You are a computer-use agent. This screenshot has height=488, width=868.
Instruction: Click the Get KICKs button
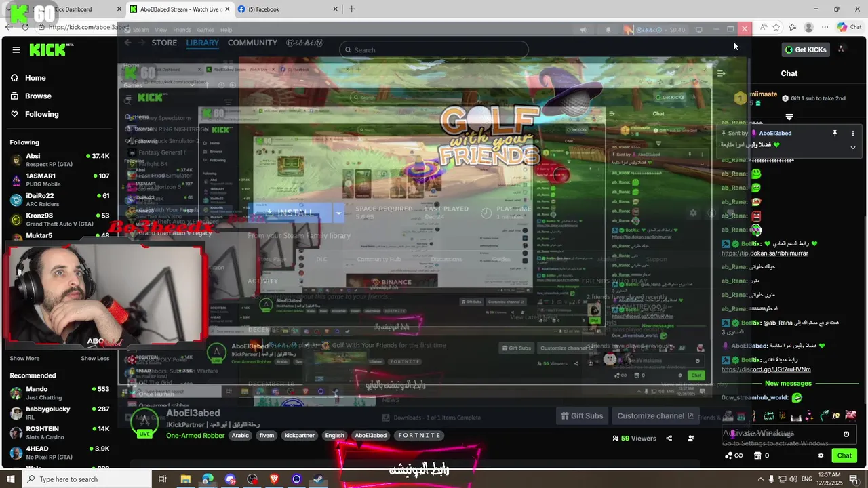click(x=805, y=49)
